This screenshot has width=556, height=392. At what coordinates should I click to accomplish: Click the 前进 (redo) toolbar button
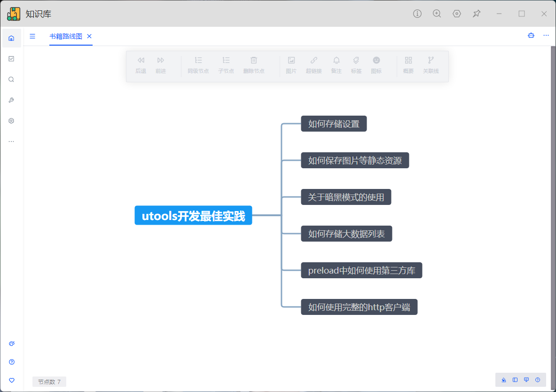(x=161, y=65)
